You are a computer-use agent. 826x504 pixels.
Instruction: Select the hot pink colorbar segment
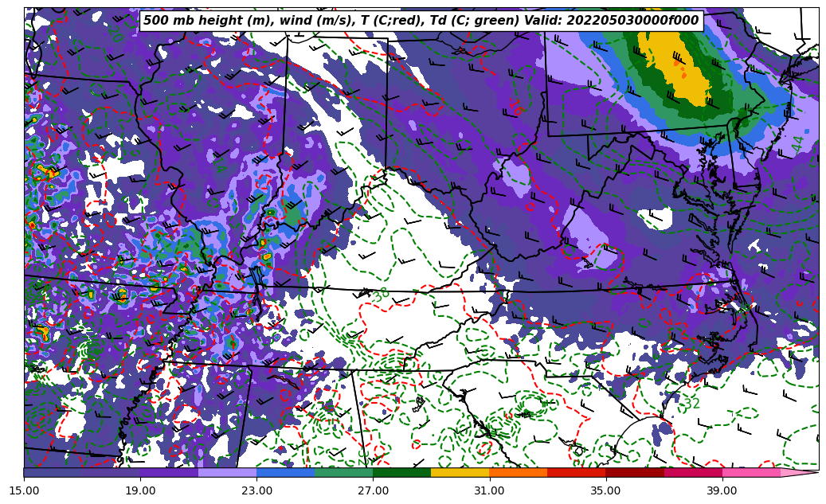(x=750, y=472)
